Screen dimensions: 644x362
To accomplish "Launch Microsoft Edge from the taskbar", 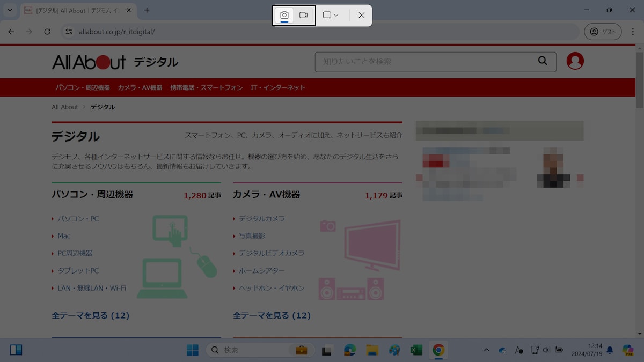I will [x=350, y=350].
